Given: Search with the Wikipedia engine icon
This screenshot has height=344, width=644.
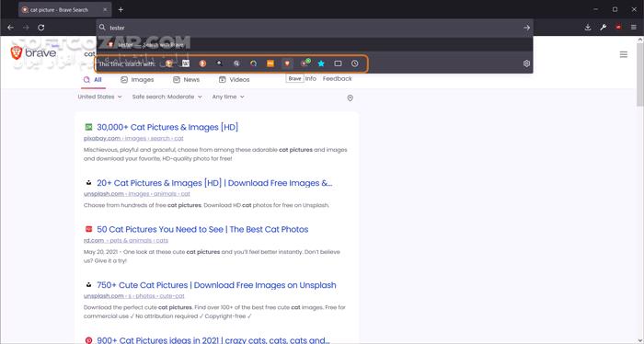Looking at the screenshot, I should click(186, 63).
